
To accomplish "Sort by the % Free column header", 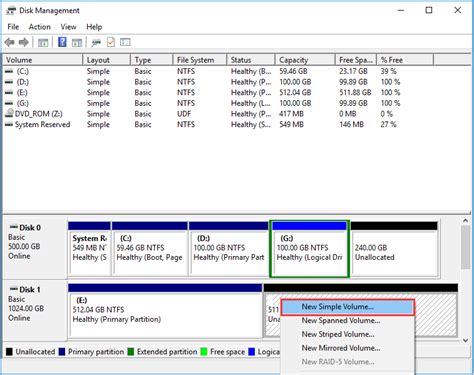I will pos(405,60).
